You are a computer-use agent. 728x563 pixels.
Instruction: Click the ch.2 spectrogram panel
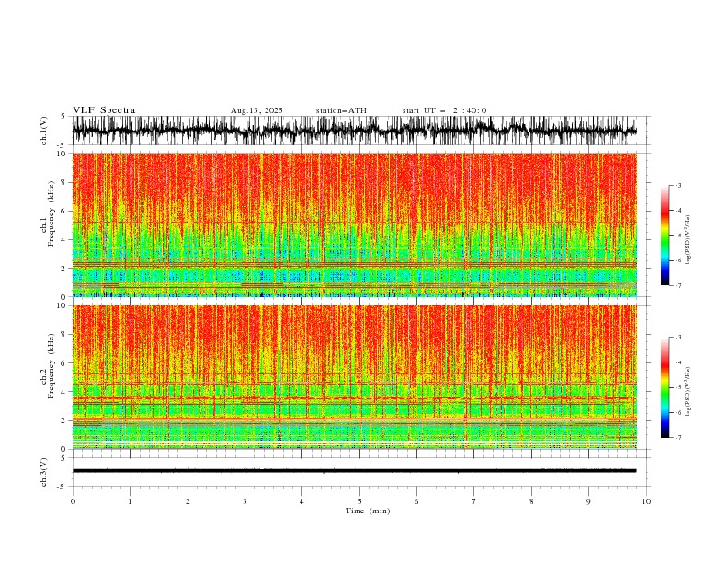coord(355,377)
